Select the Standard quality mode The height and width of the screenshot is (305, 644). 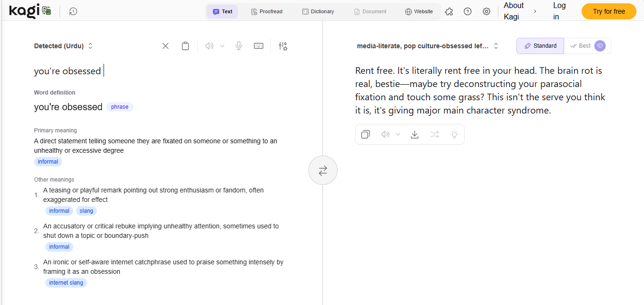540,46
